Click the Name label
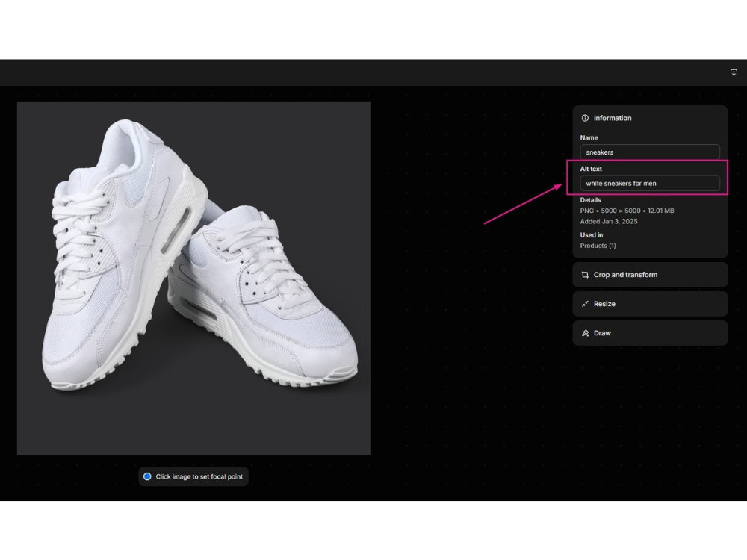747x560 pixels. pos(589,137)
